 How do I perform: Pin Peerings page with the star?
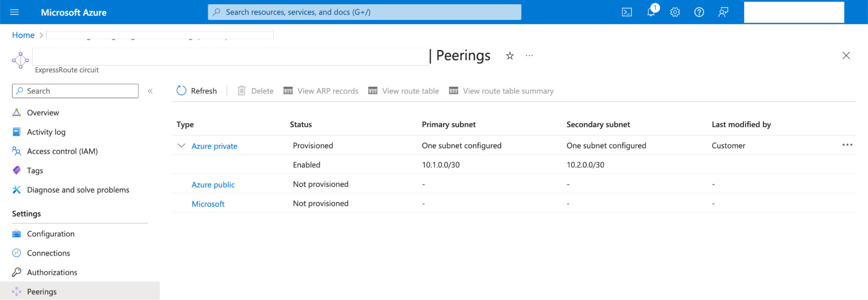pyautogui.click(x=510, y=56)
